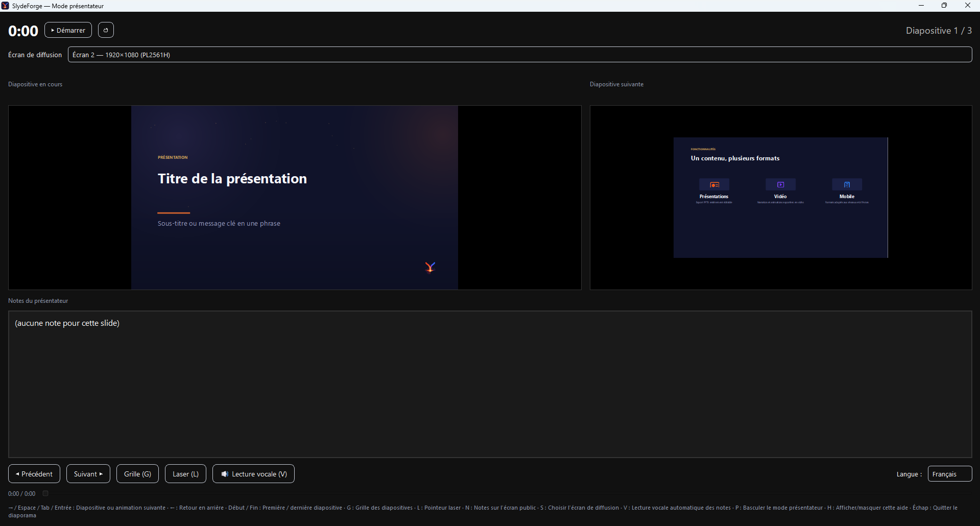Go back with the Précédent button
Image resolution: width=980 pixels, height=526 pixels.
click(34, 474)
